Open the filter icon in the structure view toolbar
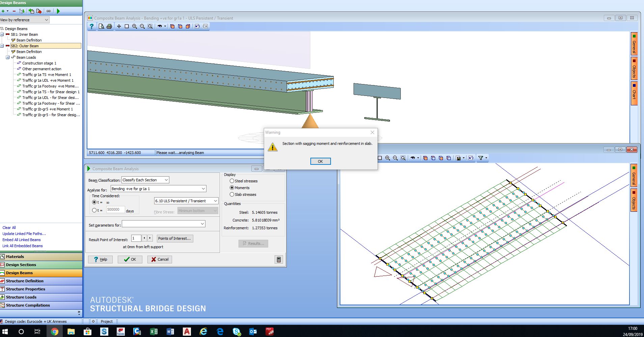The image size is (644, 337). click(x=481, y=158)
